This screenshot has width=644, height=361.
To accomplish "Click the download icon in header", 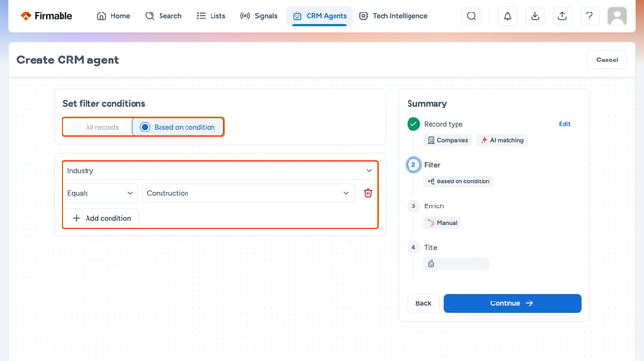I will 534,16.
